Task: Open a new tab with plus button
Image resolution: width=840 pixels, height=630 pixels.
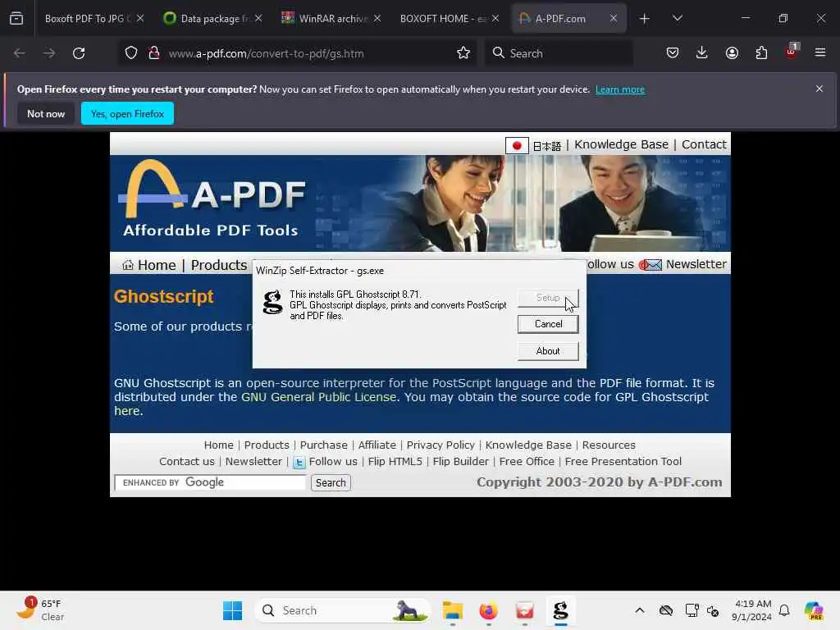Action: point(645,19)
